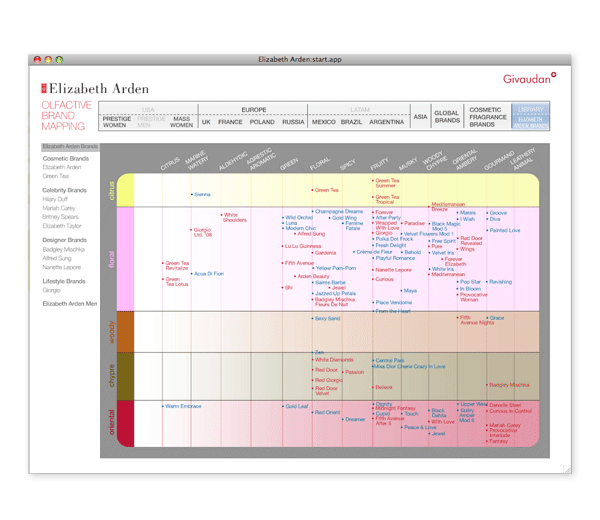Open the Library Elizabeth Arden Brands tab

coord(531,117)
